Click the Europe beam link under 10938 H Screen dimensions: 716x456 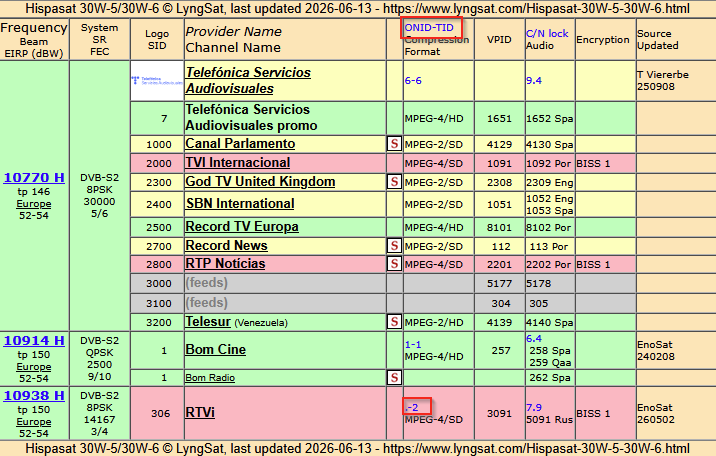(x=34, y=422)
